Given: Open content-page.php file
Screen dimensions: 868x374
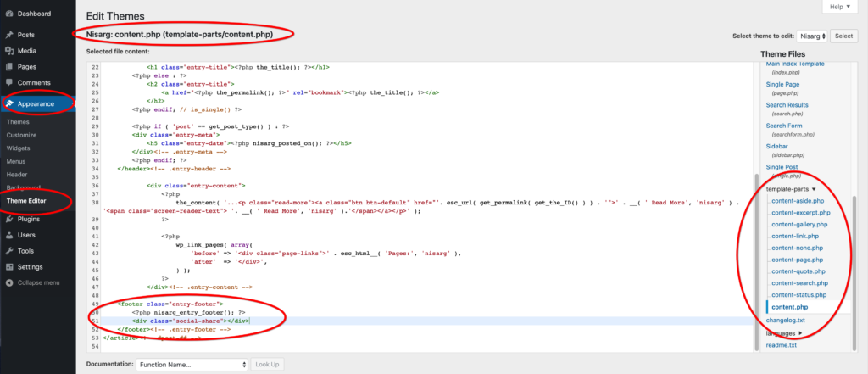Looking at the screenshot, I should 797,260.
